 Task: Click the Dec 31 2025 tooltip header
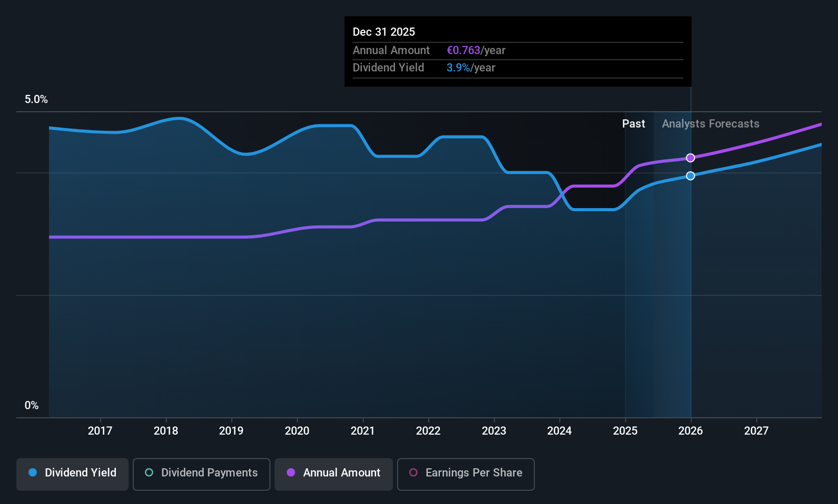coord(384,32)
